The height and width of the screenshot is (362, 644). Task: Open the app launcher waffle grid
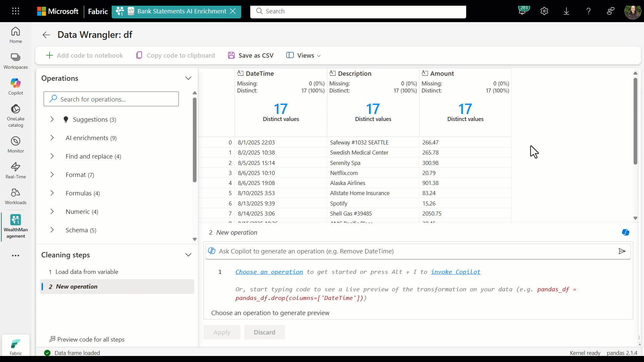coord(15,11)
